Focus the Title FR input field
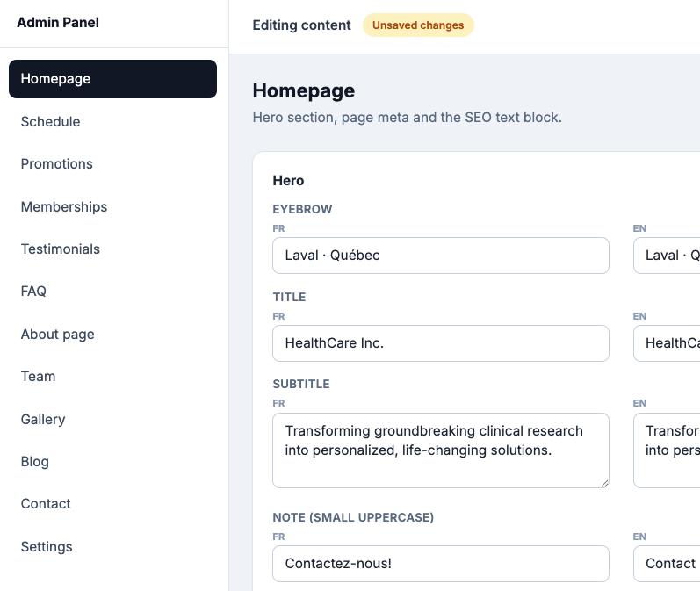 tap(441, 343)
